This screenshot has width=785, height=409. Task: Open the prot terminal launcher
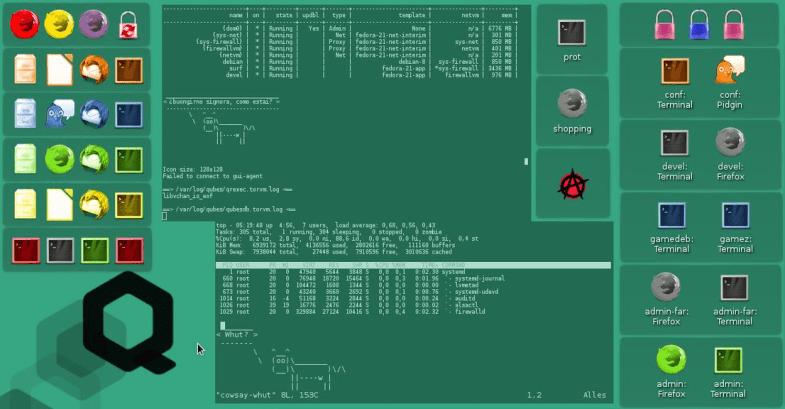[x=572, y=33]
